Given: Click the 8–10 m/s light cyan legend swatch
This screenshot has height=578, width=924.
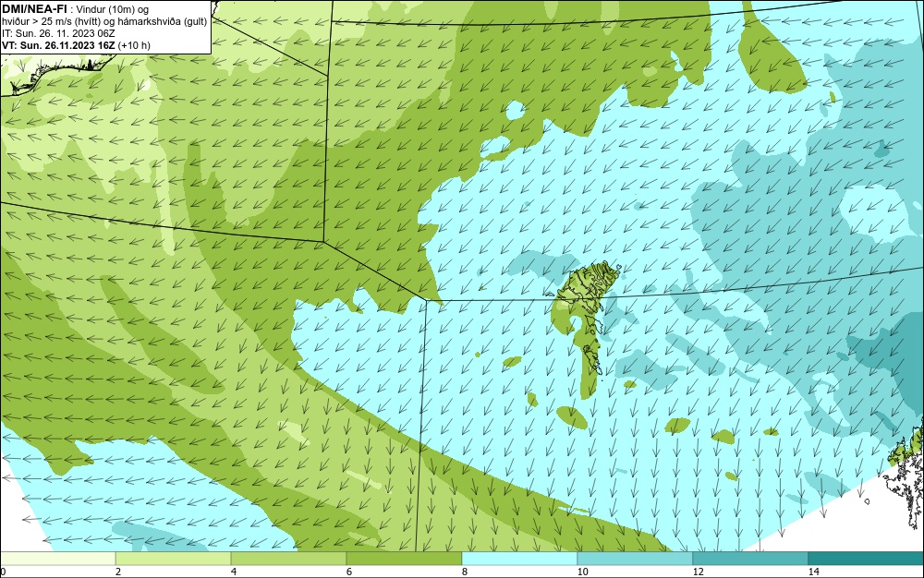Looking at the screenshot, I should click(519, 558).
